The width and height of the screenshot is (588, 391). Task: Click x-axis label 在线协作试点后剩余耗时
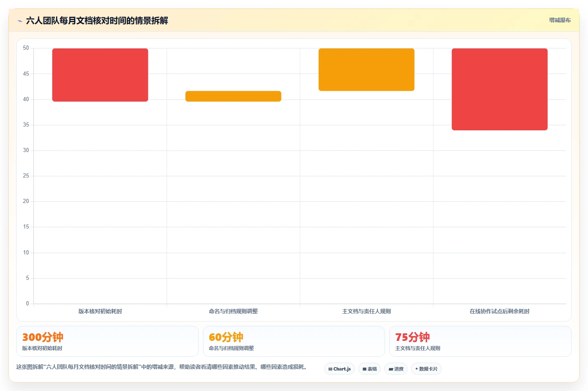pyautogui.click(x=499, y=311)
